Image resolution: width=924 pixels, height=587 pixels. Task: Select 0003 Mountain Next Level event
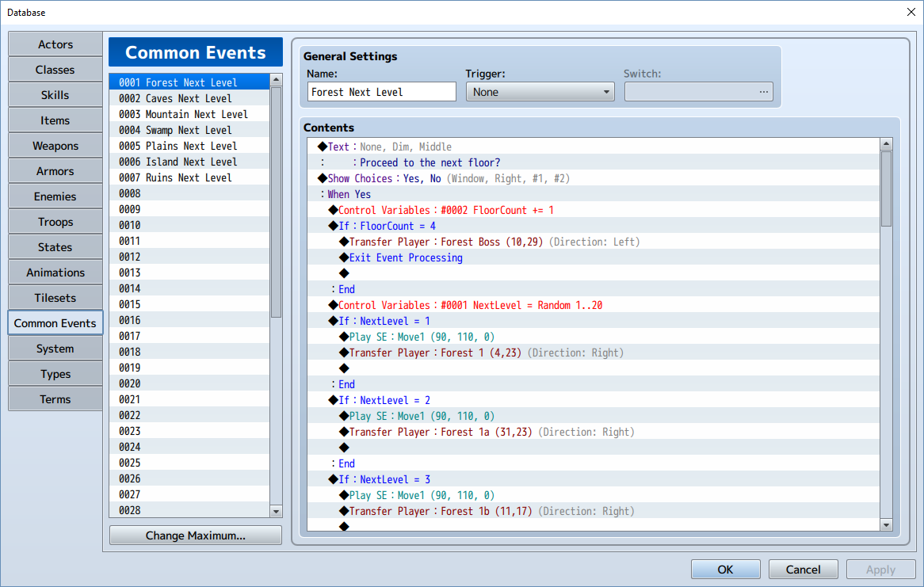pyautogui.click(x=189, y=114)
